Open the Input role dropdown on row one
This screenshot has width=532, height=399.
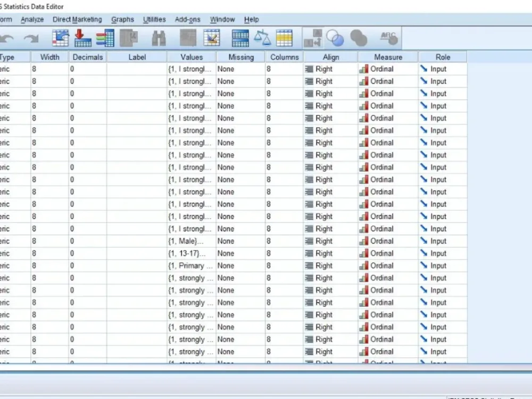coord(443,69)
